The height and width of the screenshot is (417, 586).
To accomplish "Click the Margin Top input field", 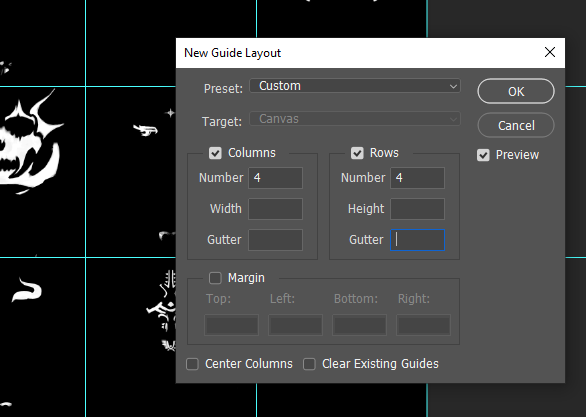I will point(231,325).
